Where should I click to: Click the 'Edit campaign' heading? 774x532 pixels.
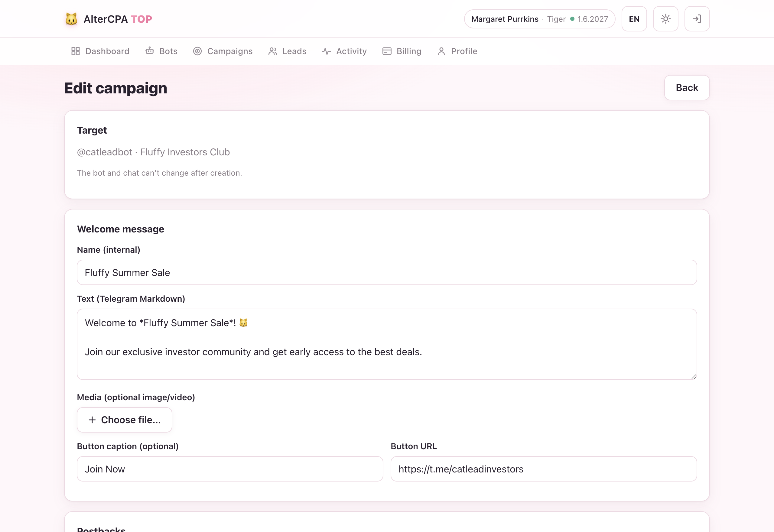116,88
